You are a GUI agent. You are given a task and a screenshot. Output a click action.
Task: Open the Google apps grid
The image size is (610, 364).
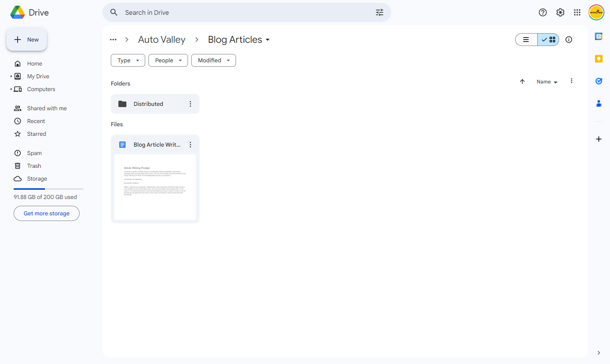point(577,12)
